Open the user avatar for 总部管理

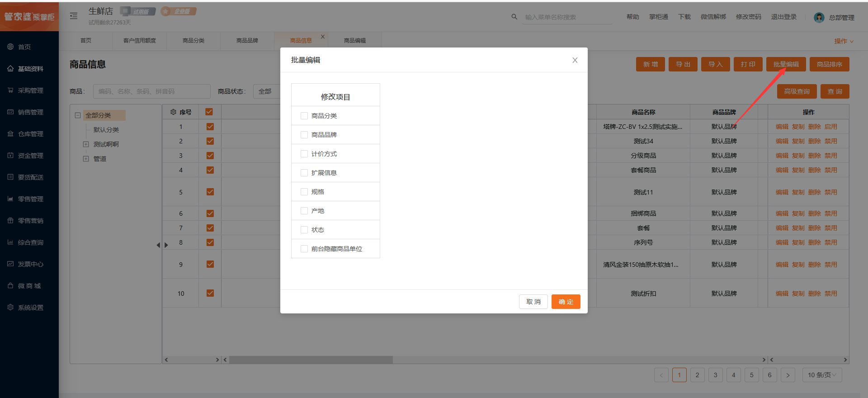coord(819,17)
